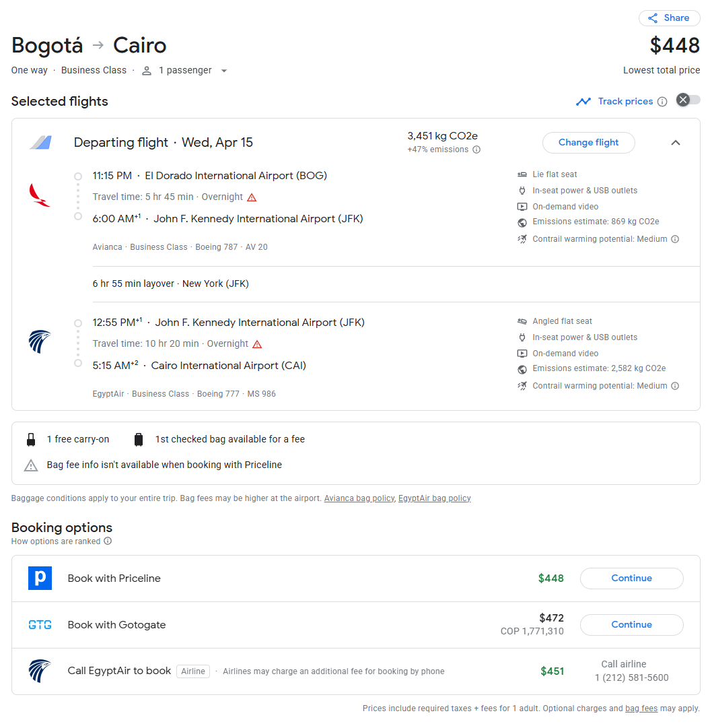This screenshot has height=728, width=710.
Task: Click the emissions percentage info icon
Action: click(476, 150)
